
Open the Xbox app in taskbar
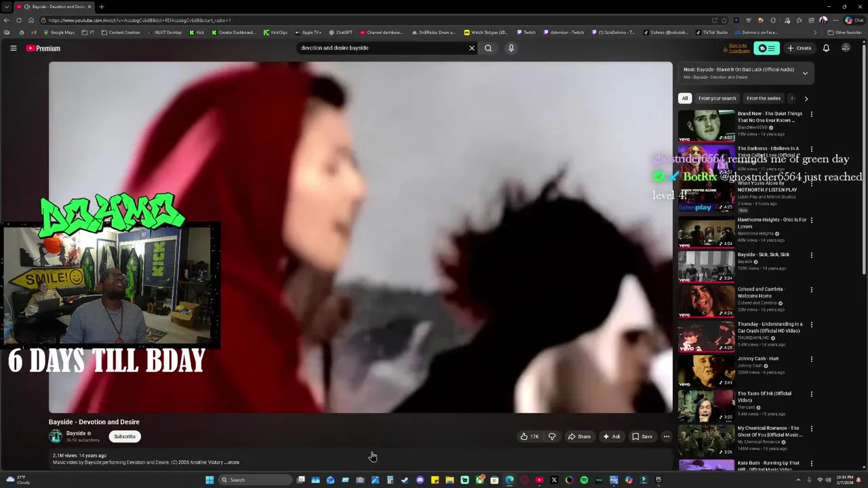pos(480,480)
